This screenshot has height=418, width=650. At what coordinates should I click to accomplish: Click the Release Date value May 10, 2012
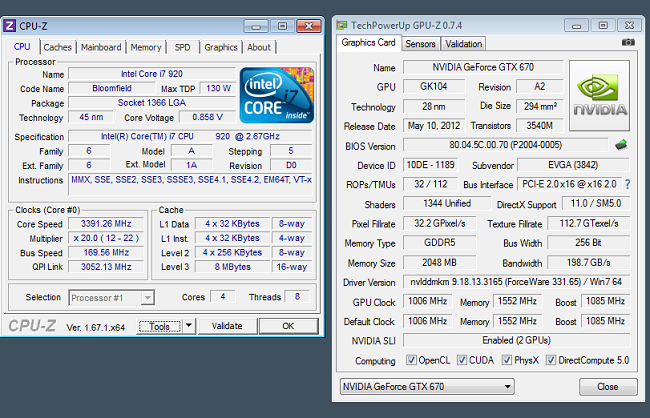coord(434,126)
